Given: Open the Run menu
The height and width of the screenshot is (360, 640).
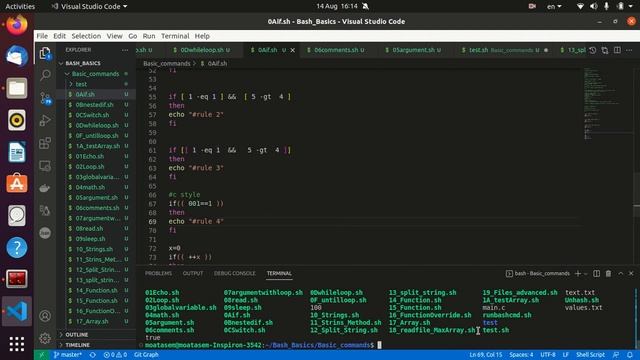Looking at the screenshot, I should pos(149,36).
